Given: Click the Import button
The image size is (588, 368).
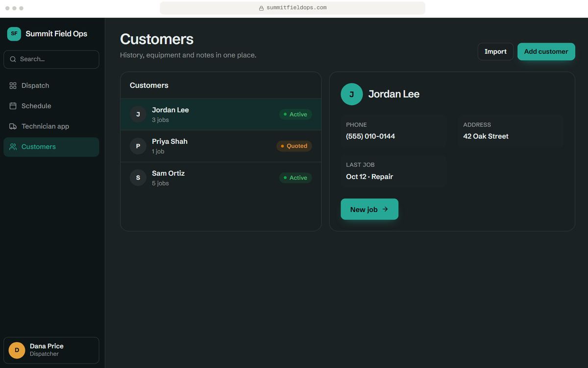Looking at the screenshot, I should (495, 52).
